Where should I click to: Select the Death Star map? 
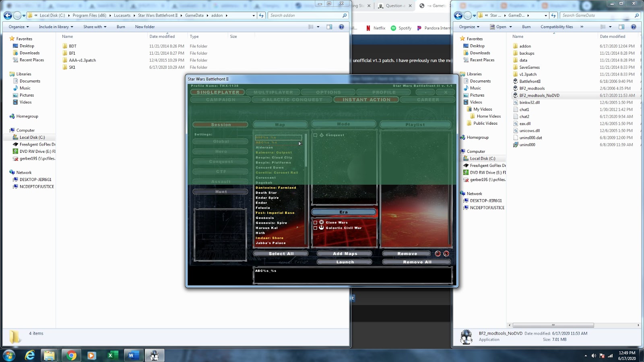266,193
